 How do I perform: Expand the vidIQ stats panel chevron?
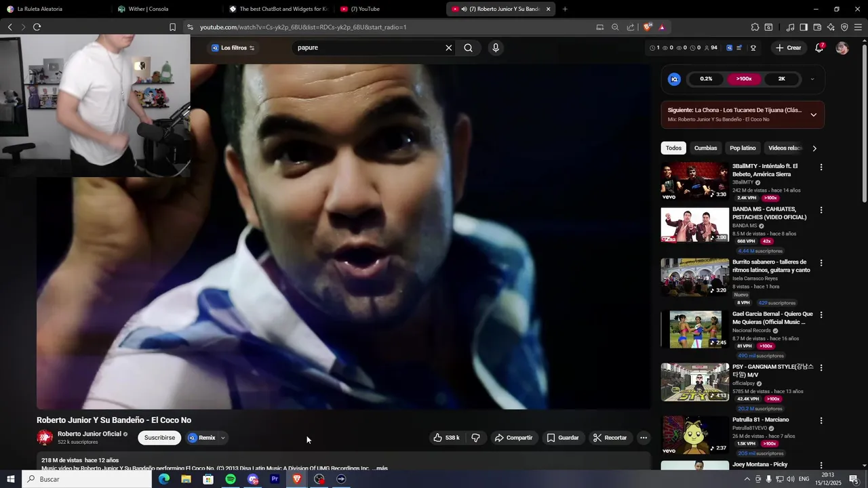812,79
